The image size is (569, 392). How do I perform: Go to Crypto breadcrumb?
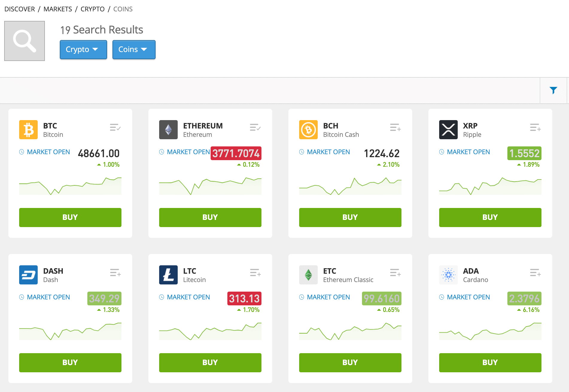92,9
